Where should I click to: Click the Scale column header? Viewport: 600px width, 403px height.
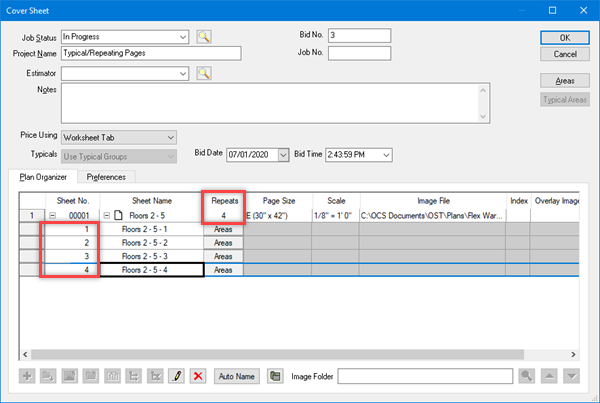pyautogui.click(x=336, y=201)
